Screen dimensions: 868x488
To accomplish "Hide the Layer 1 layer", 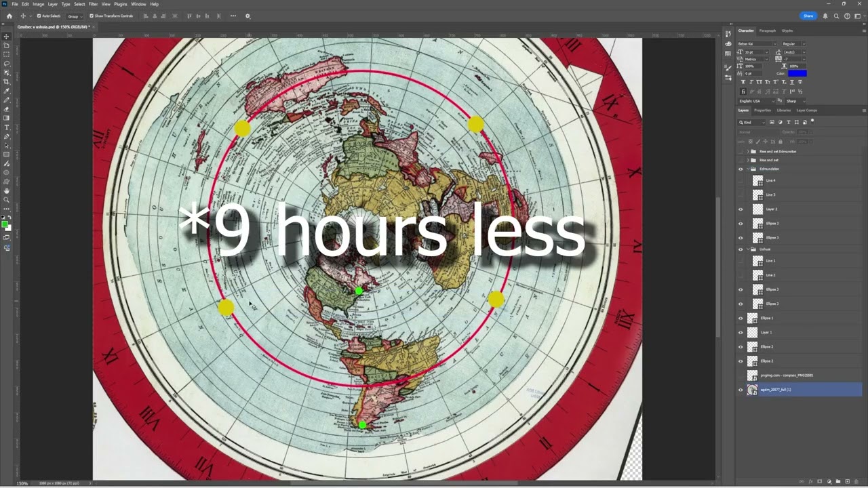I will point(741,332).
